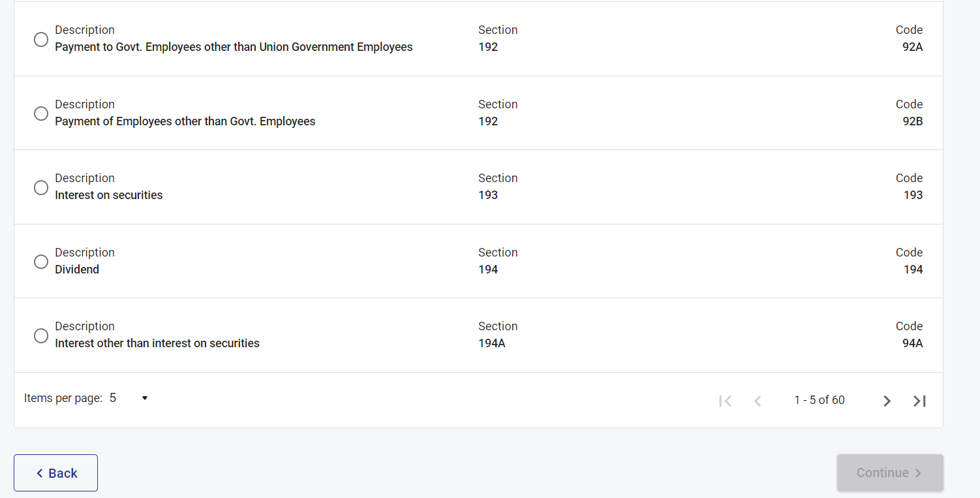Choose the radio button for code 92B
Screen dimensions: 980x498
[x=41, y=114]
